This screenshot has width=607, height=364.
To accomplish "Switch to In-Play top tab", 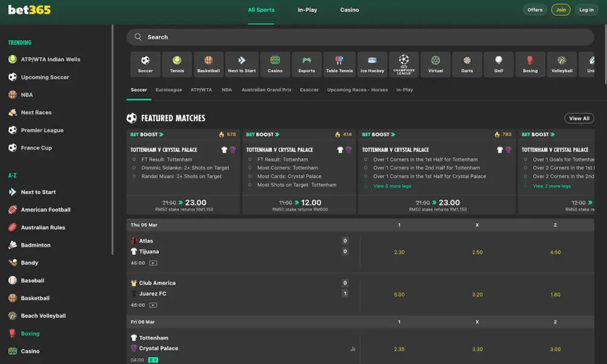I will click(x=307, y=10).
